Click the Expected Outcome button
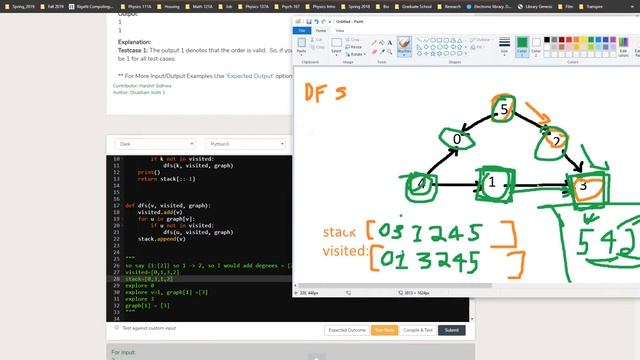Screen dimensions: 640x360 pos(347,330)
